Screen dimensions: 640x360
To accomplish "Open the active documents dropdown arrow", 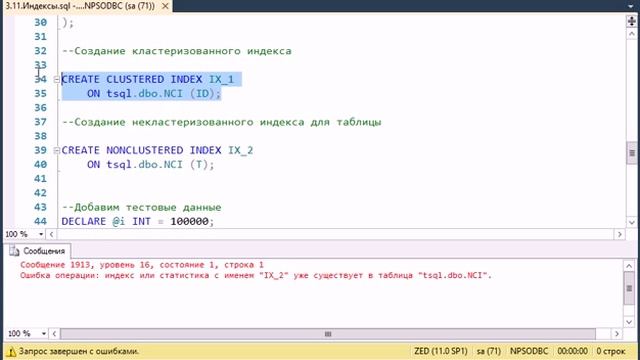I will pyautogui.click(x=631, y=6).
